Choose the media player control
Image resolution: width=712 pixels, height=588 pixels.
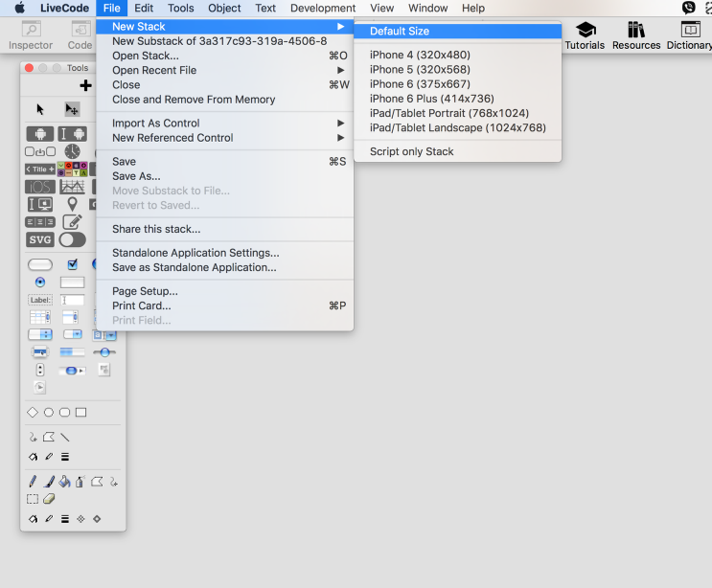click(x=40, y=387)
